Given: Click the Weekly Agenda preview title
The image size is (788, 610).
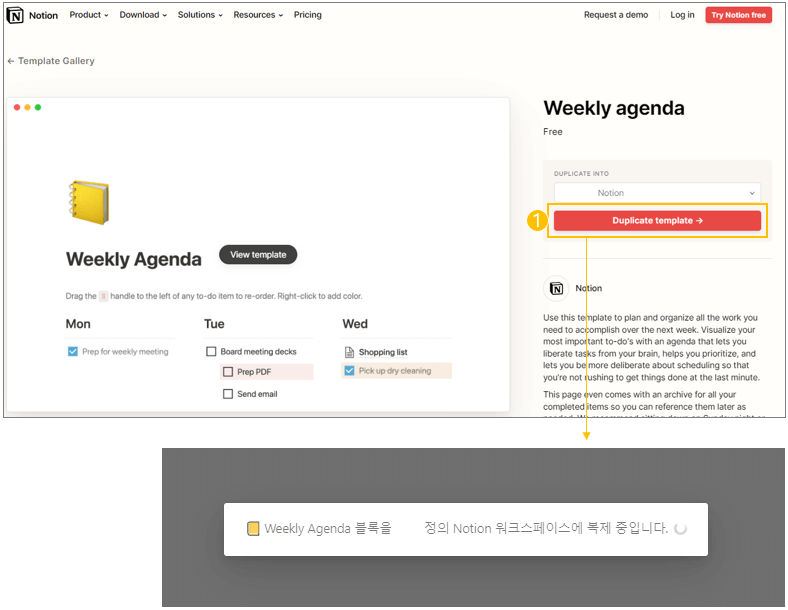Looking at the screenshot, I should (134, 259).
